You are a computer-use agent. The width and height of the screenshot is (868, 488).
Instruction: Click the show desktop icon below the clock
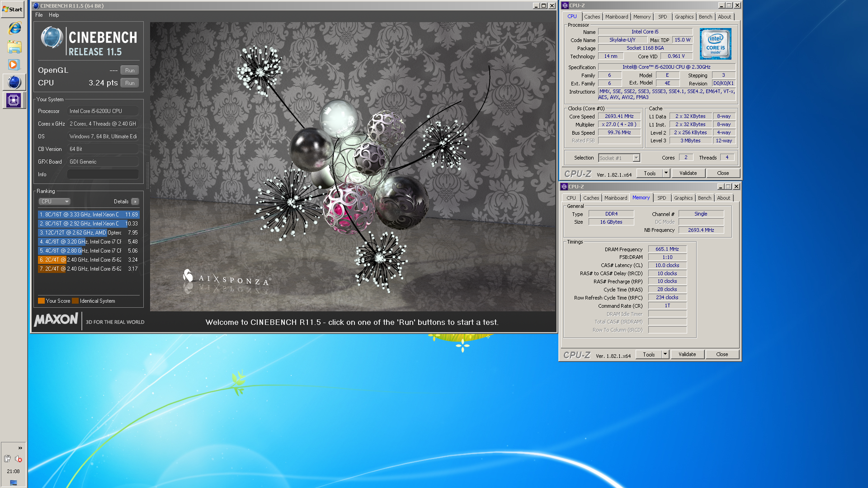pos(14,483)
